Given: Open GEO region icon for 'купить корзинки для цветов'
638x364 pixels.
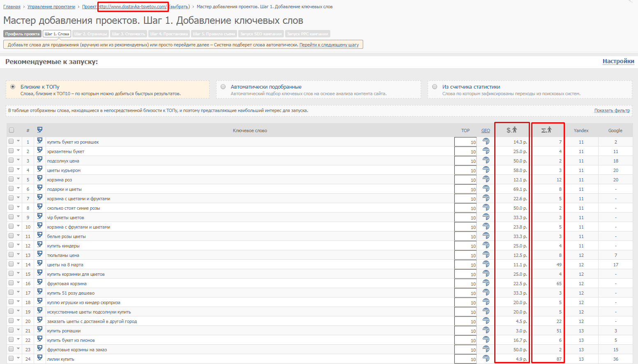Looking at the screenshot, I should pos(486,273).
